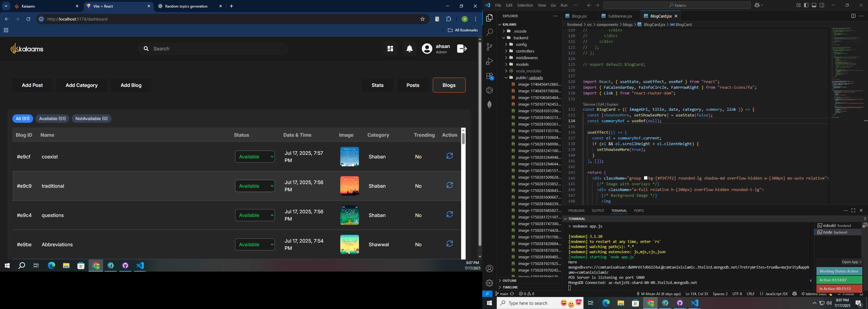Toggle primary side bar layout icon

click(x=806, y=5)
